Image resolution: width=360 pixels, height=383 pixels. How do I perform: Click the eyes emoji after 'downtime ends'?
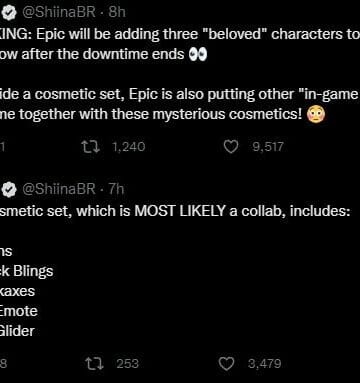tap(198, 54)
